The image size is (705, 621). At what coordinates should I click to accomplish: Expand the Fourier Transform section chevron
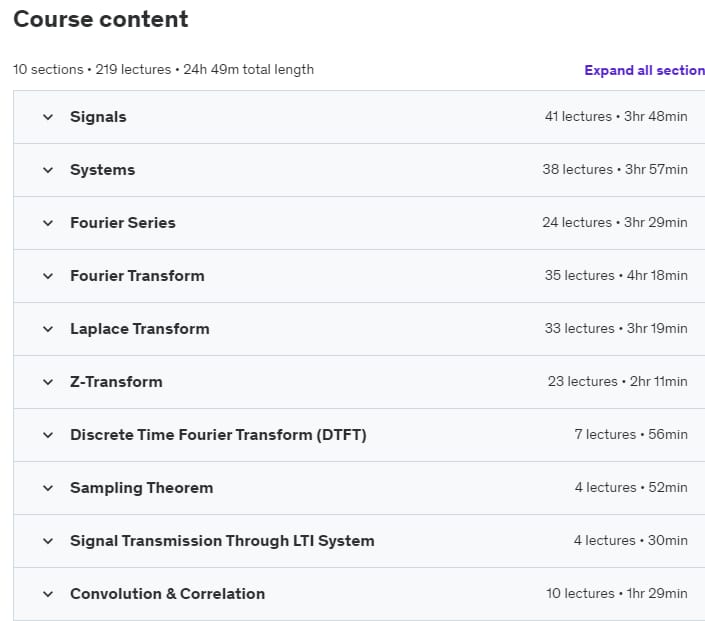pyautogui.click(x=48, y=277)
